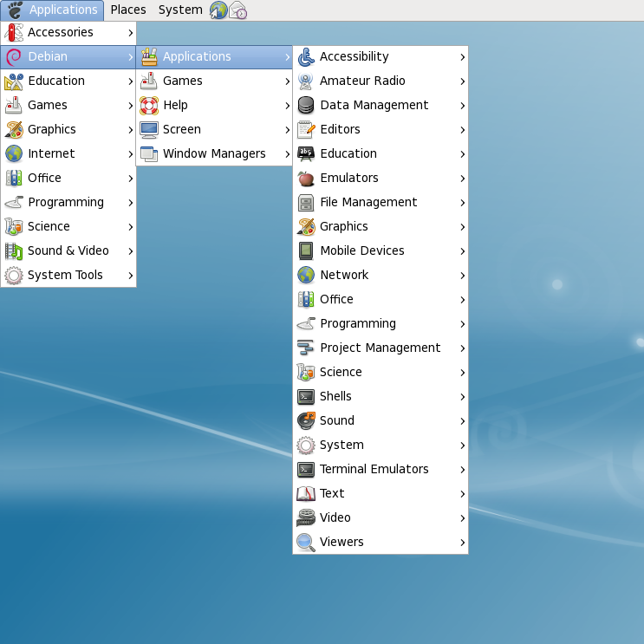Click the Project Management chart icon

[x=306, y=348]
